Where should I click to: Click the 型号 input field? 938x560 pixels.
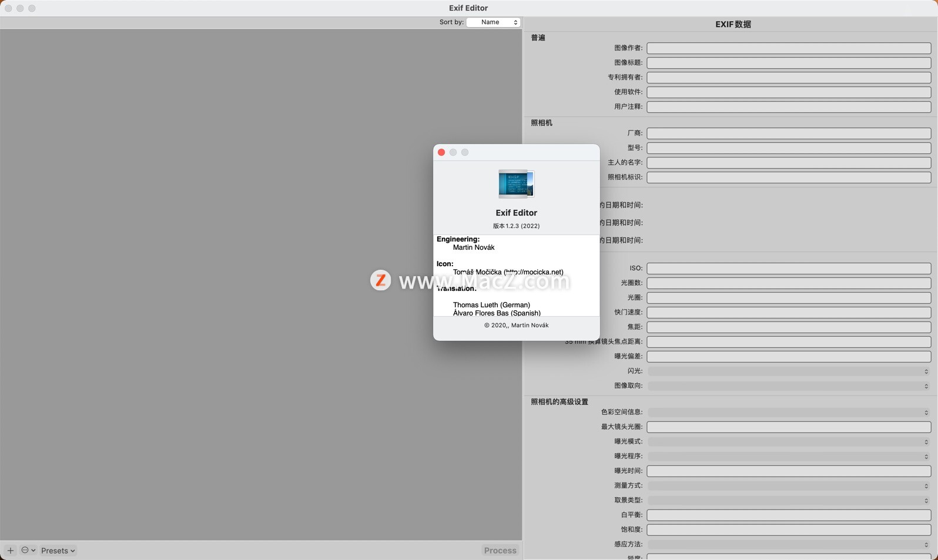click(x=789, y=148)
